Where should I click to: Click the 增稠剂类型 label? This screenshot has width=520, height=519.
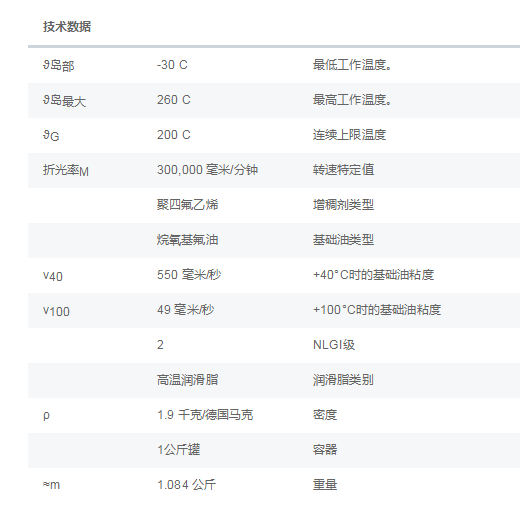pyautogui.click(x=343, y=205)
